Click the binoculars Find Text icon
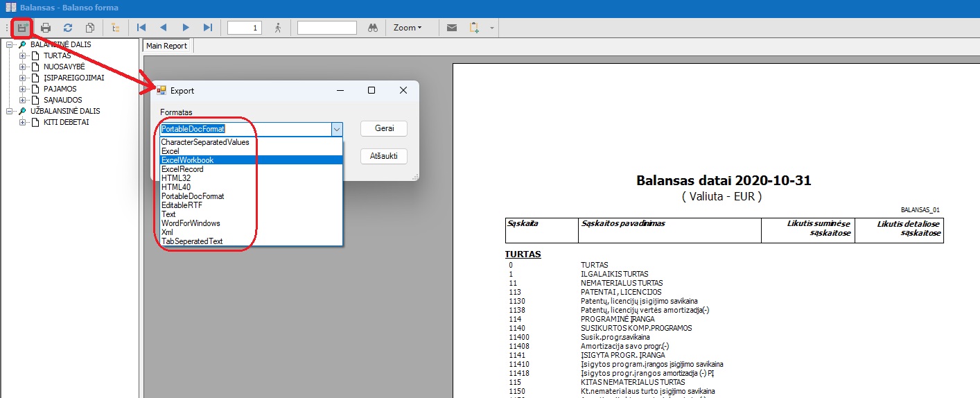This screenshot has height=398, width=980. click(372, 28)
